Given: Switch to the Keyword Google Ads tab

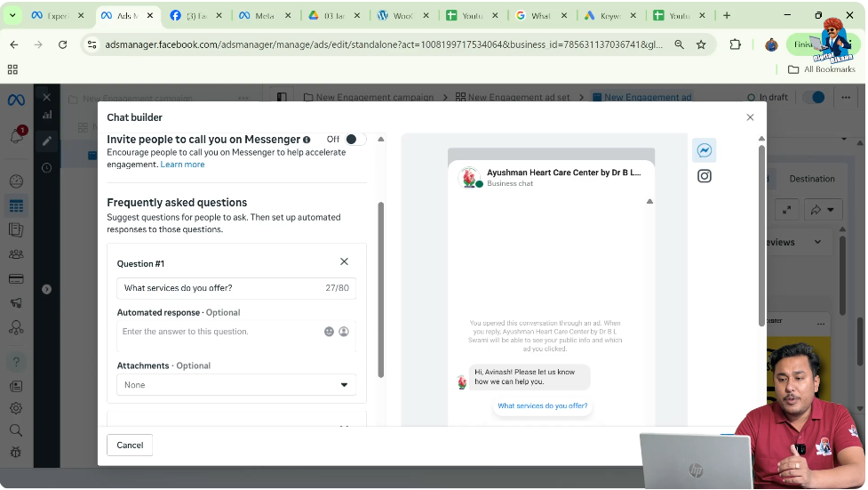Looking at the screenshot, I should [x=609, y=15].
